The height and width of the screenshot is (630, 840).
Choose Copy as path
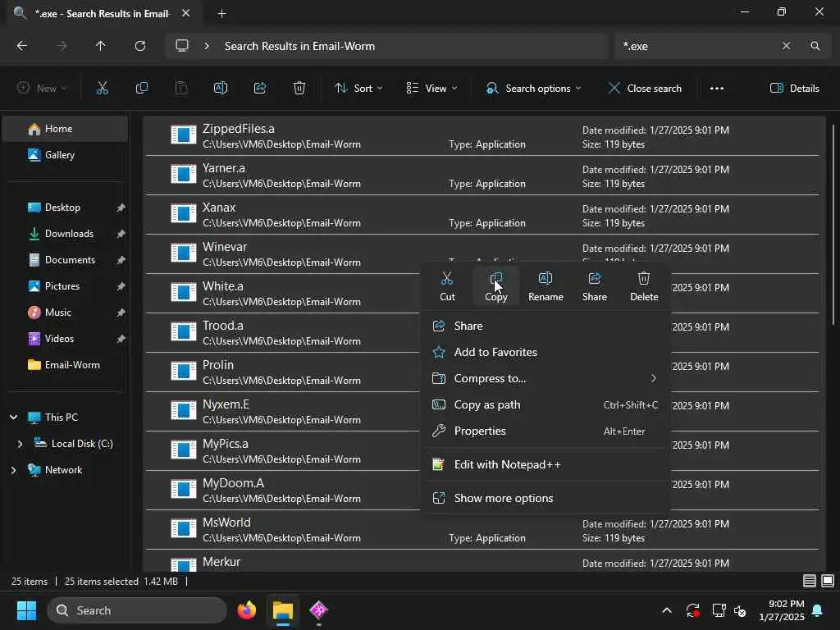546,405
